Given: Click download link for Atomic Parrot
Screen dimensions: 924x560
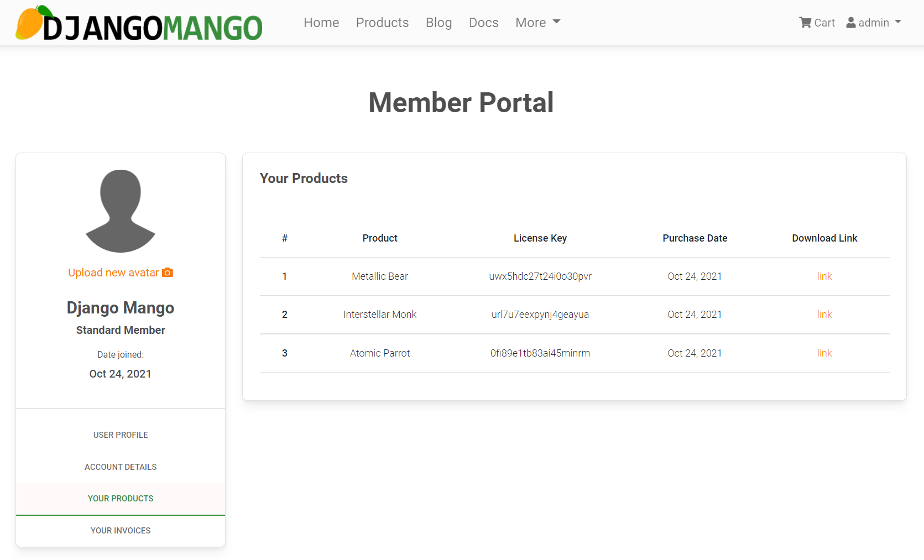Looking at the screenshot, I should (824, 353).
